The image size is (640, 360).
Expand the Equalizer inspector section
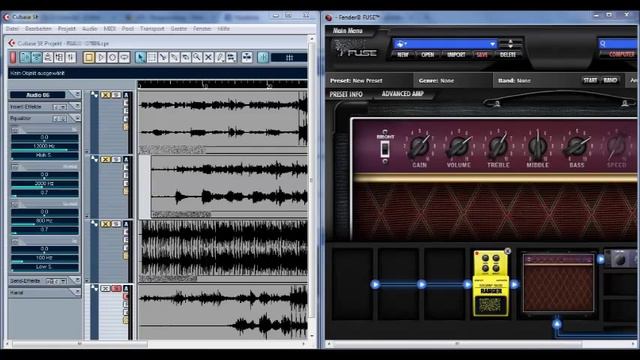click(77, 118)
